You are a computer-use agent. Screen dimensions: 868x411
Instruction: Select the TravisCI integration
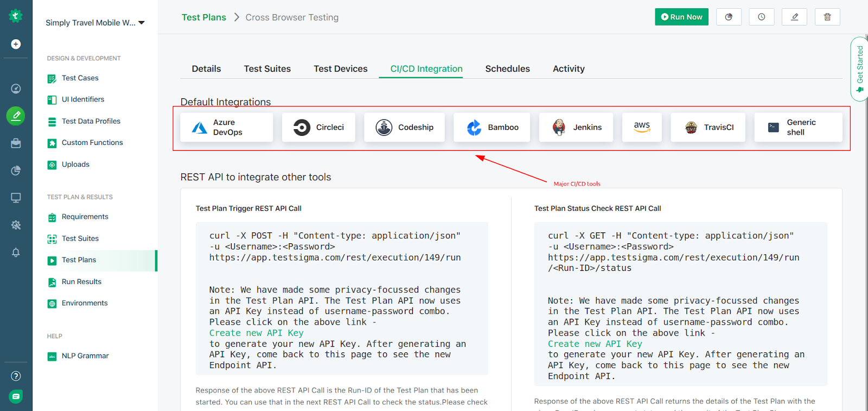click(708, 127)
